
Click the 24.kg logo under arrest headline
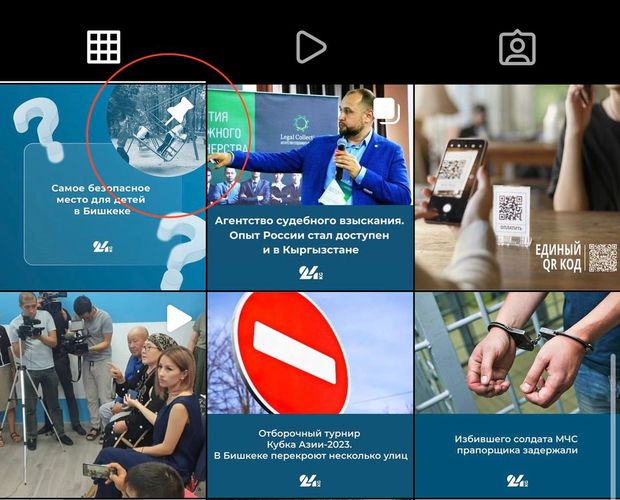(517, 481)
